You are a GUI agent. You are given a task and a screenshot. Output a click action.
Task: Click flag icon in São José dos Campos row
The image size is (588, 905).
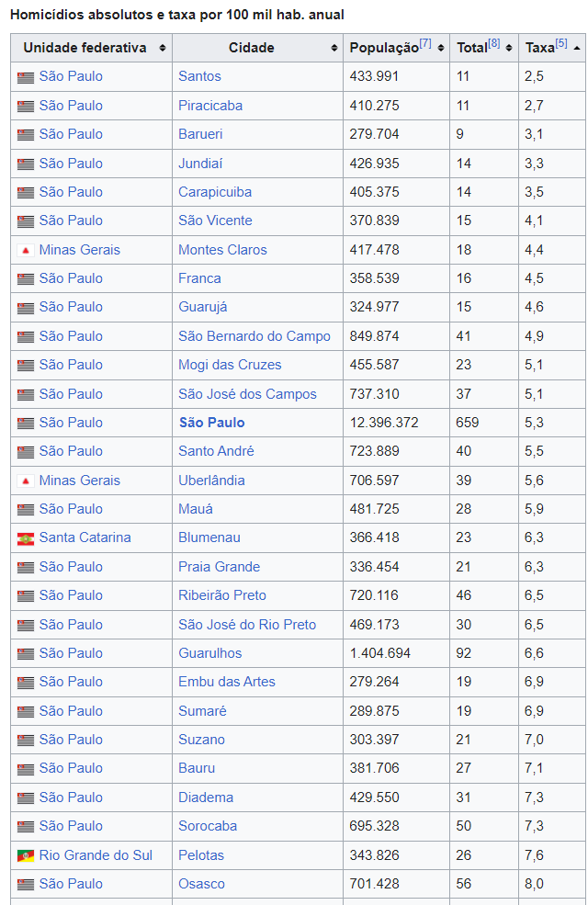[26, 395]
